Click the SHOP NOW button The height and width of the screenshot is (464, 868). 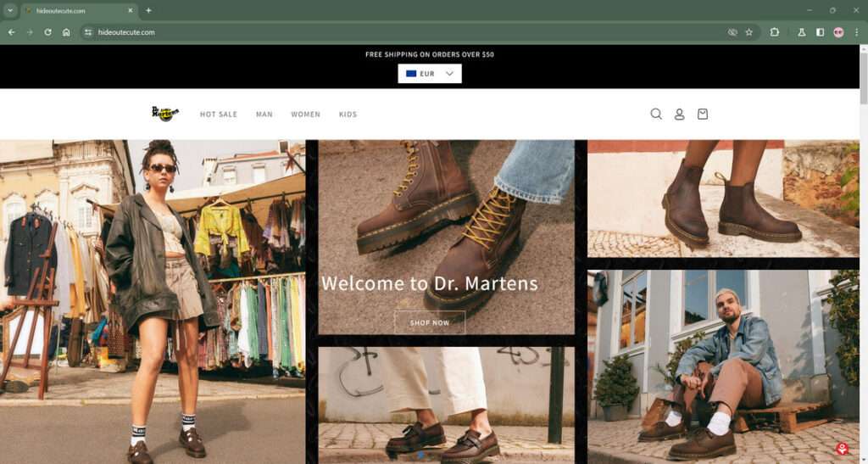click(430, 322)
